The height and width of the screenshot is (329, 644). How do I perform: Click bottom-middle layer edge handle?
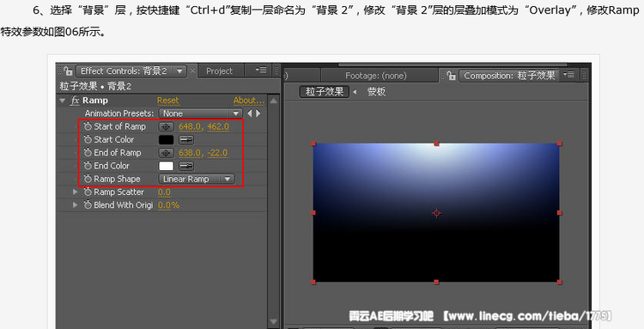(436, 282)
